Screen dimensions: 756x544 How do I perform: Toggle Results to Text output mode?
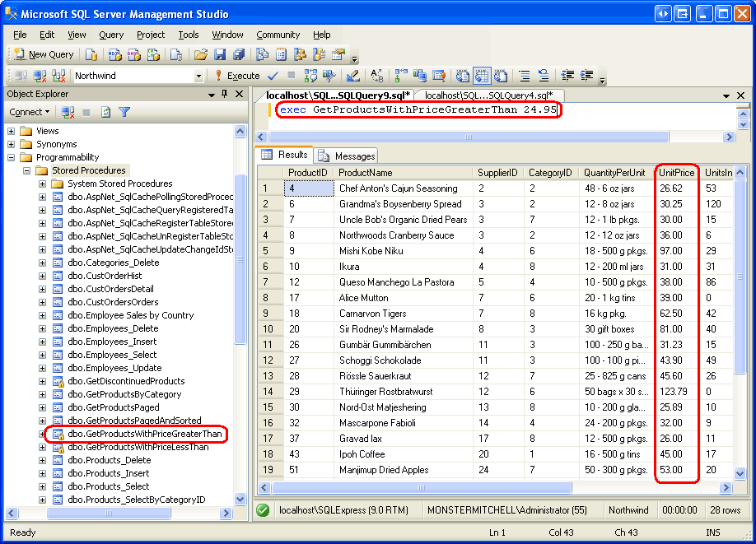(x=463, y=76)
